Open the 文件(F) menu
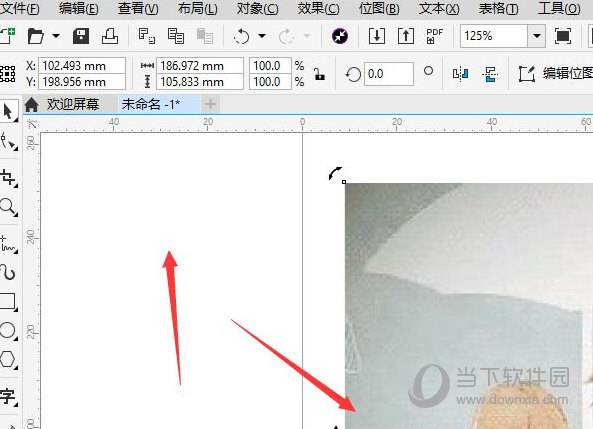The width and height of the screenshot is (593, 429). [x=19, y=8]
